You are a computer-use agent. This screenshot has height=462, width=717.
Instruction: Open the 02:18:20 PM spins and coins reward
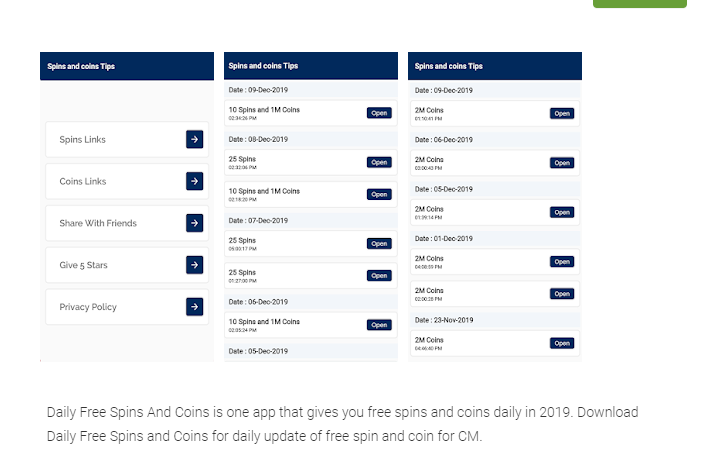[x=379, y=194]
